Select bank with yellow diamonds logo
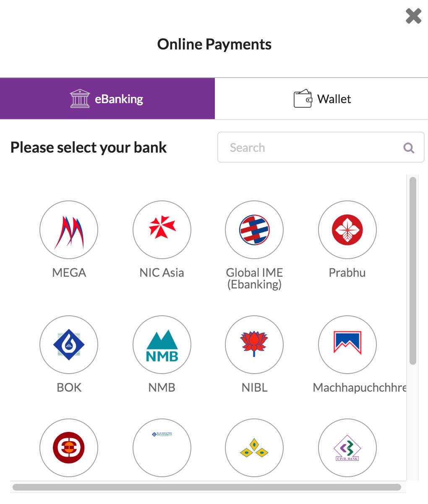This screenshot has width=428, height=504. [x=254, y=448]
